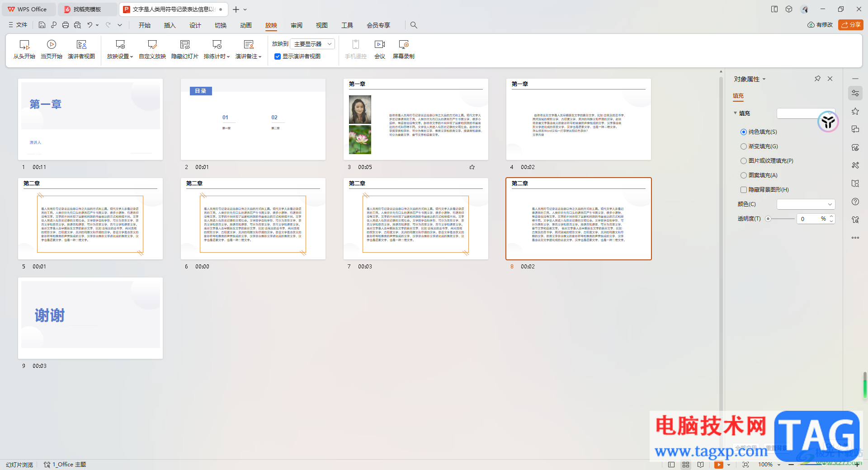Open speaker notes (演讲备注) dropdown

pyautogui.click(x=249, y=49)
